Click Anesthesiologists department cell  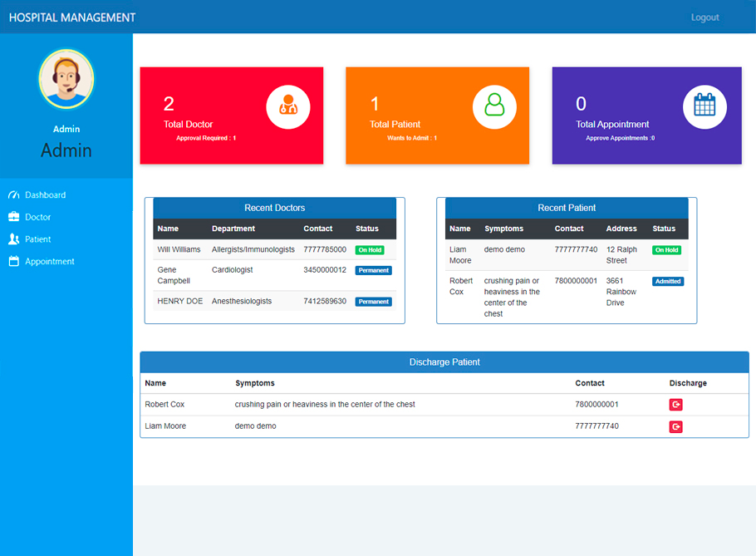242,301
